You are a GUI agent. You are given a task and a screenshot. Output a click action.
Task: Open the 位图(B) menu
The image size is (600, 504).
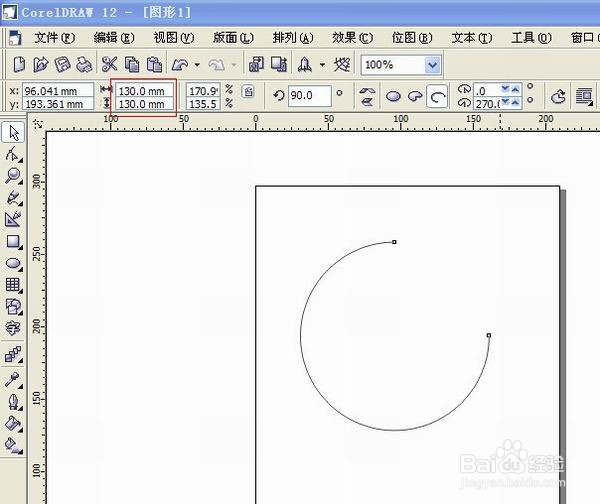412,38
